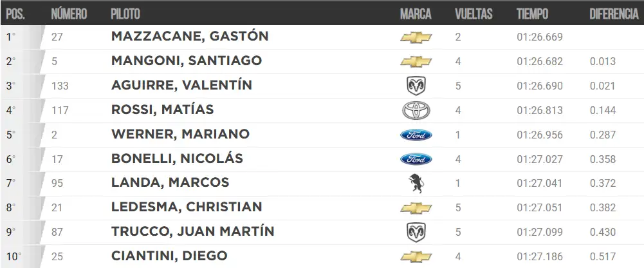Screen dimensions: 644x268
Task: Click the MARCA column header
Action: coord(416,14)
